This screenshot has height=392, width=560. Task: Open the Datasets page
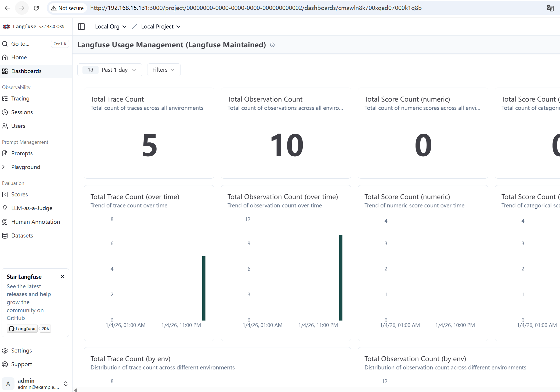(x=22, y=235)
